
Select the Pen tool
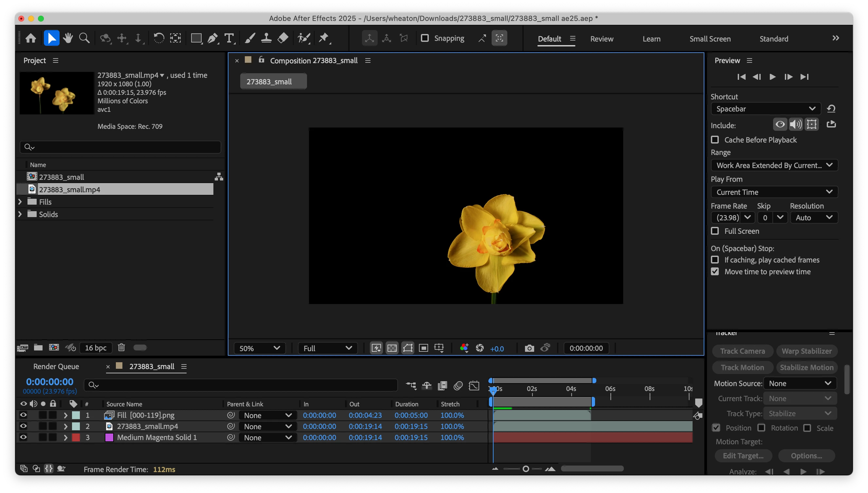212,38
